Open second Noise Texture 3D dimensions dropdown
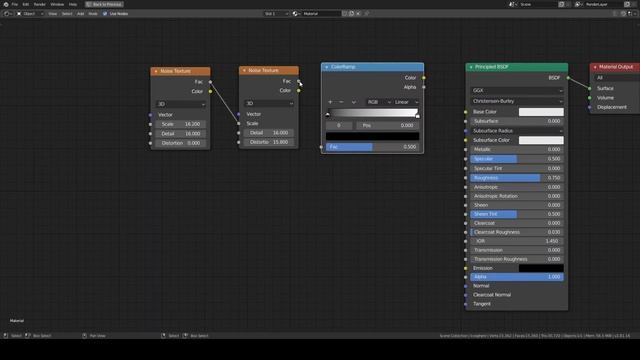The image size is (640, 360). coord(269,103)
